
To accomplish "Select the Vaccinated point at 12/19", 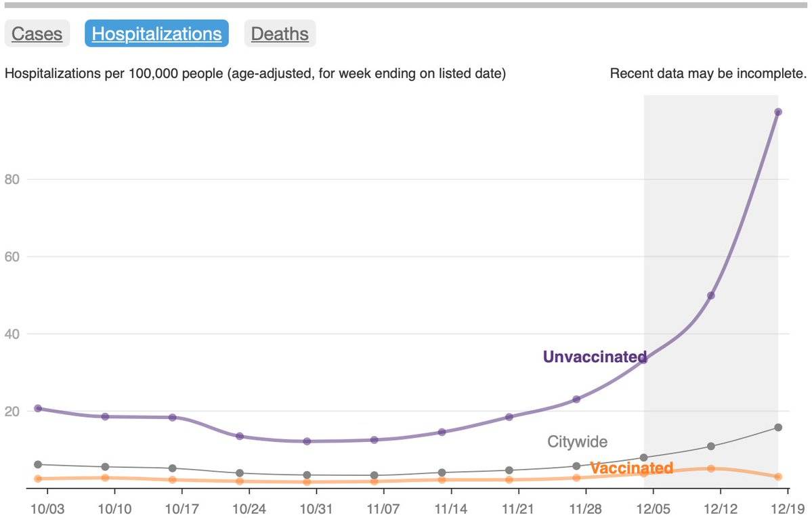I will (778, 476).
